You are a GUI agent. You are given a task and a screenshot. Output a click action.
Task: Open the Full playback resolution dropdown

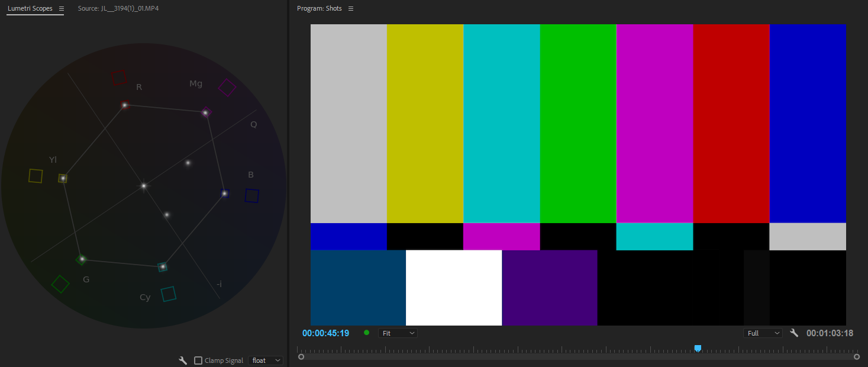[x=763, y=333]
